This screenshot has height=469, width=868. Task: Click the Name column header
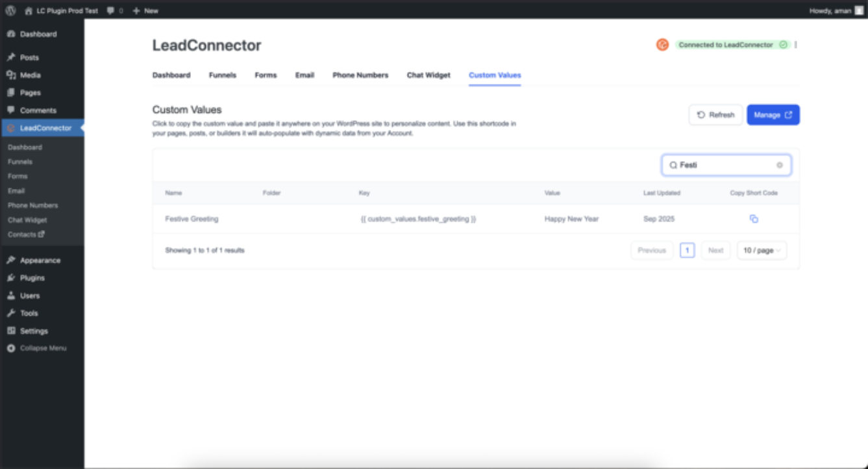pos(173,193)
